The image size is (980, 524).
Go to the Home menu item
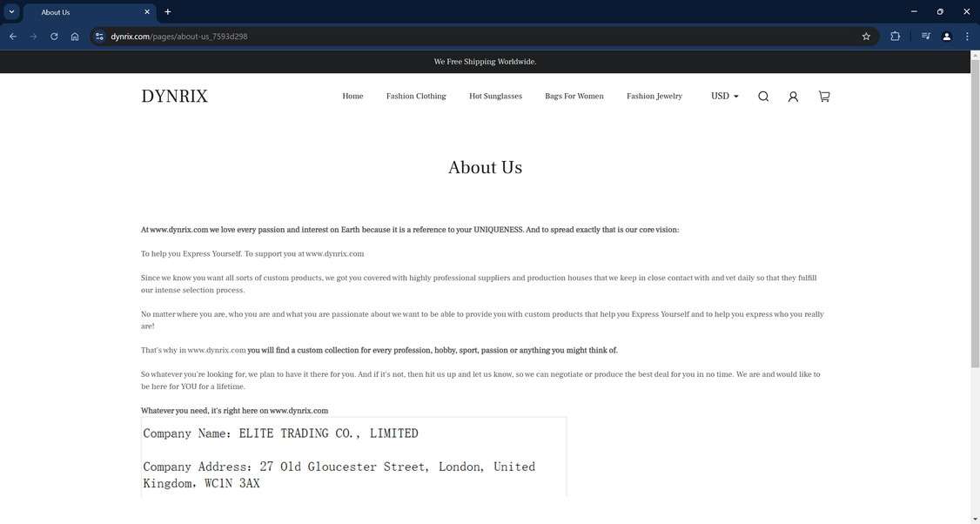pos(352,97)
